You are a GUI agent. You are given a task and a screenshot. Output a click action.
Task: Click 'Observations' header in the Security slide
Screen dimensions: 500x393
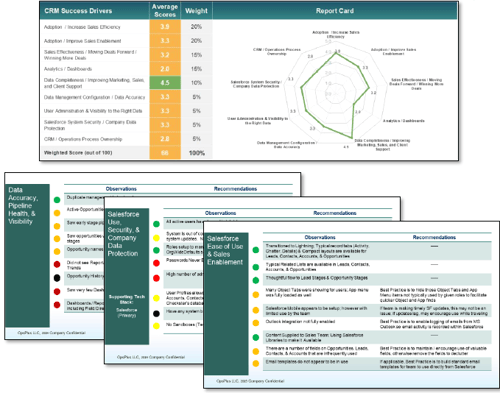pyautogui.click(x=220, y=213)
